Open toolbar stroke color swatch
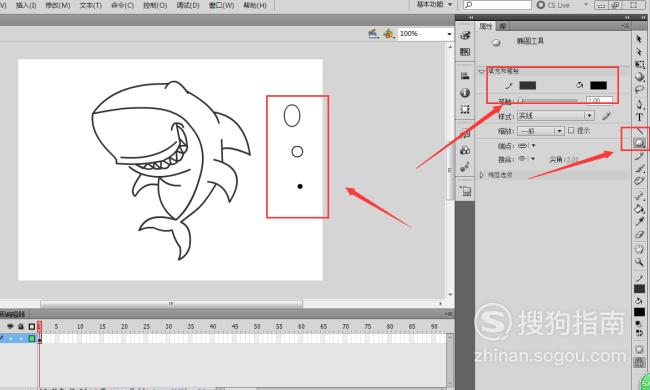Viewport: 650px width, 390px height. point(639,288)
